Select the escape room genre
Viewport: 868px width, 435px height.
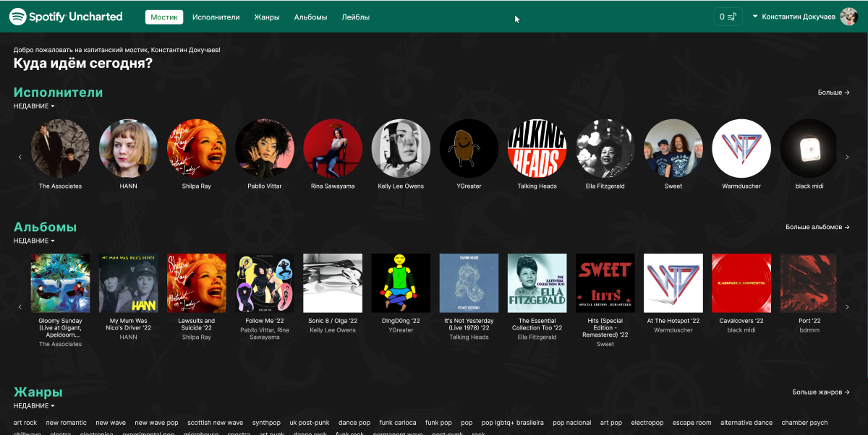pyautogui.click(x=692, y=423)
